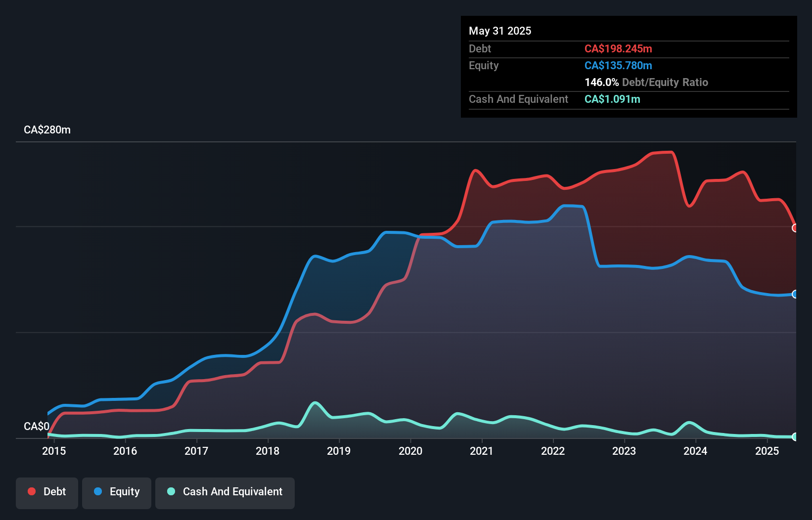Click the 2021 debt peak on the chart
The height and width of the screenshot is (520, 812).
[476, 171]
